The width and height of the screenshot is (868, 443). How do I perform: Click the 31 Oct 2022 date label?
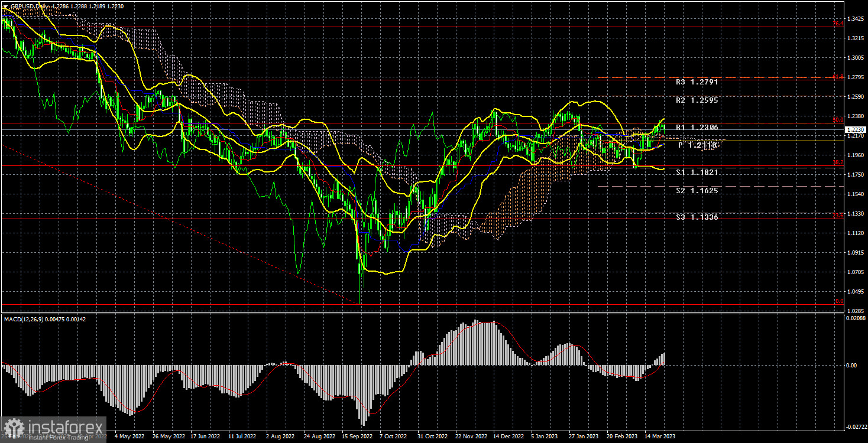tap(432, 437)
